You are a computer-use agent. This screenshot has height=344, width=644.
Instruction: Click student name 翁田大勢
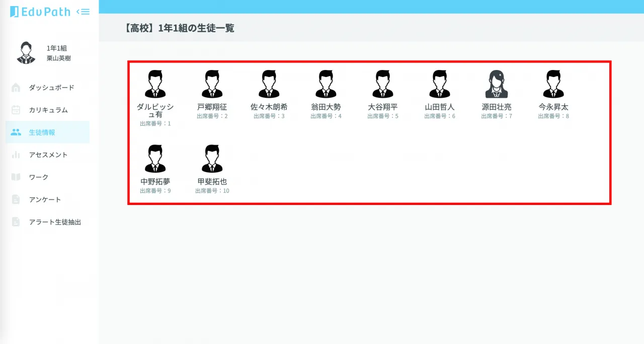[326, 107]
